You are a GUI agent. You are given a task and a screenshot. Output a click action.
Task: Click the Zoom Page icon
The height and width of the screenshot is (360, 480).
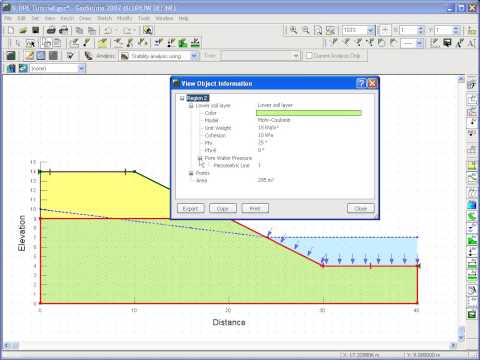318,30
